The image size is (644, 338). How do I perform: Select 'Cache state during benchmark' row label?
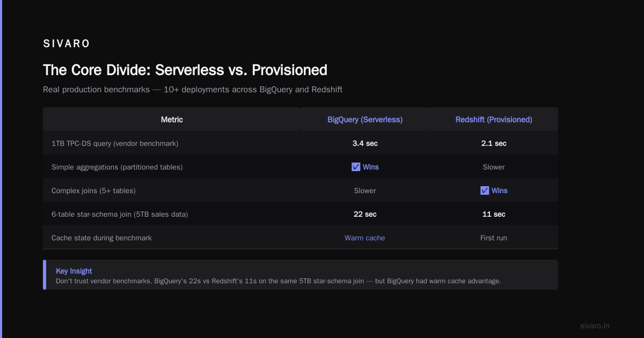pos(101,238)
